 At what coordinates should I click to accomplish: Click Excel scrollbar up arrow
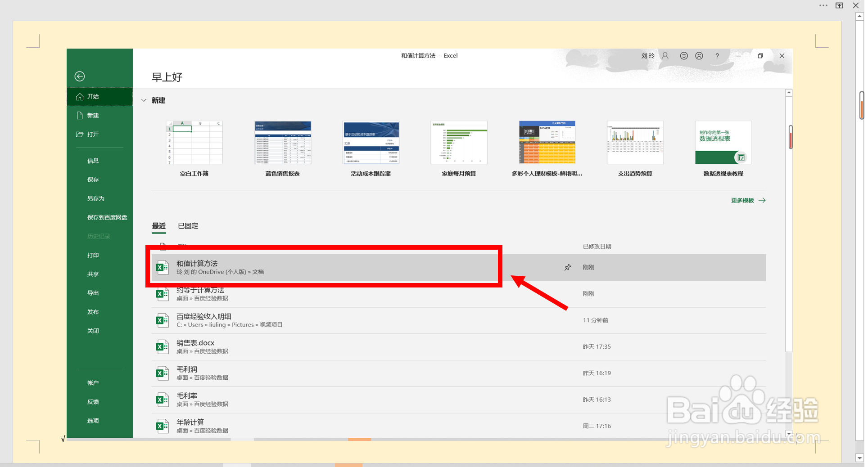point(789,93)
